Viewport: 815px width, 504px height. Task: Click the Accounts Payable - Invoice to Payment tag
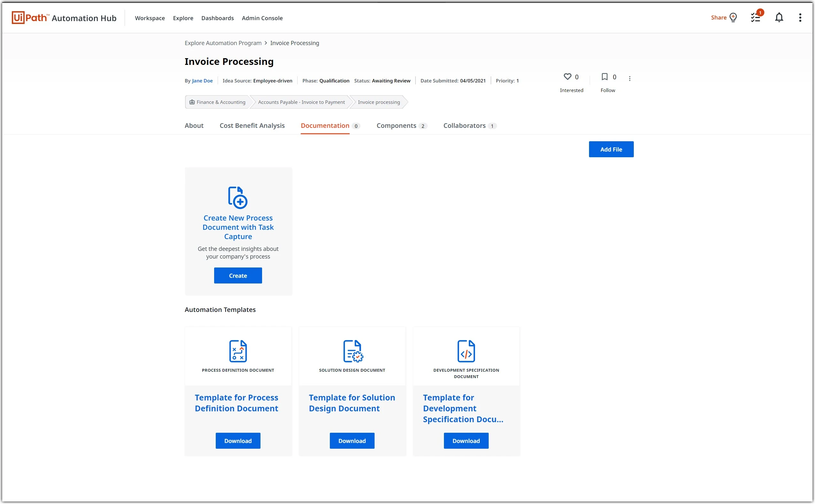pyautogui.click(x=301, y=102)
